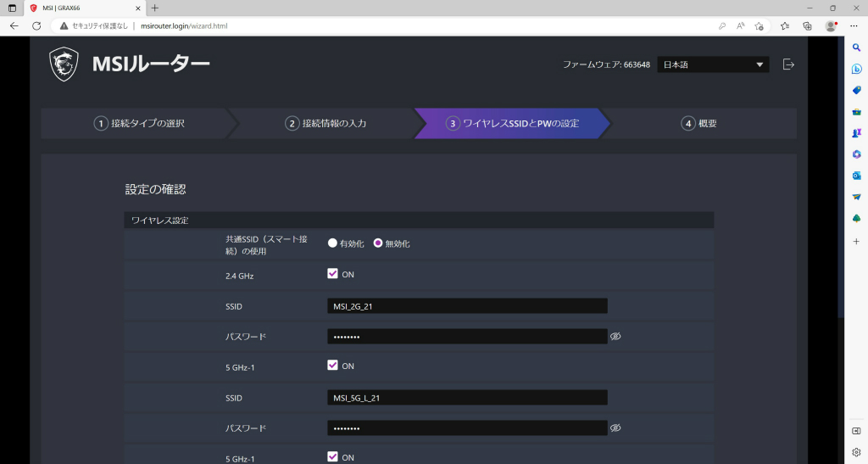The image size is (868, 464).
Task: Select the 無効化 radio button for shared SSID
Action: [377, 243]
